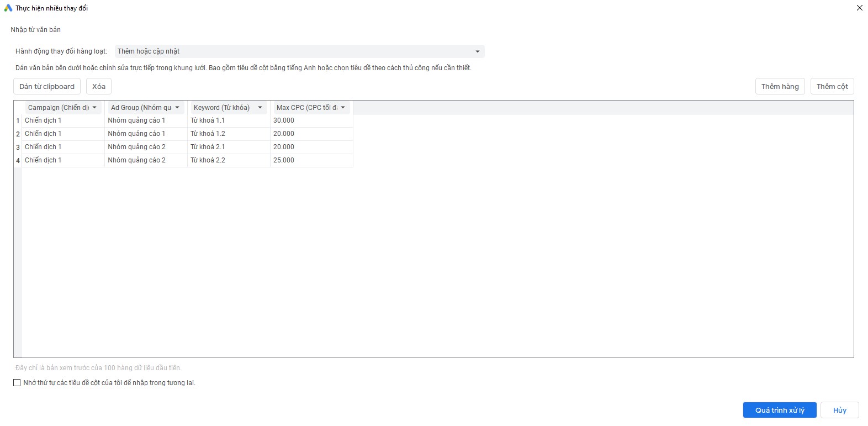Enable 'Nhớ thứ tự các tiêu đề cột' checkbox

(x=17, y=383)
